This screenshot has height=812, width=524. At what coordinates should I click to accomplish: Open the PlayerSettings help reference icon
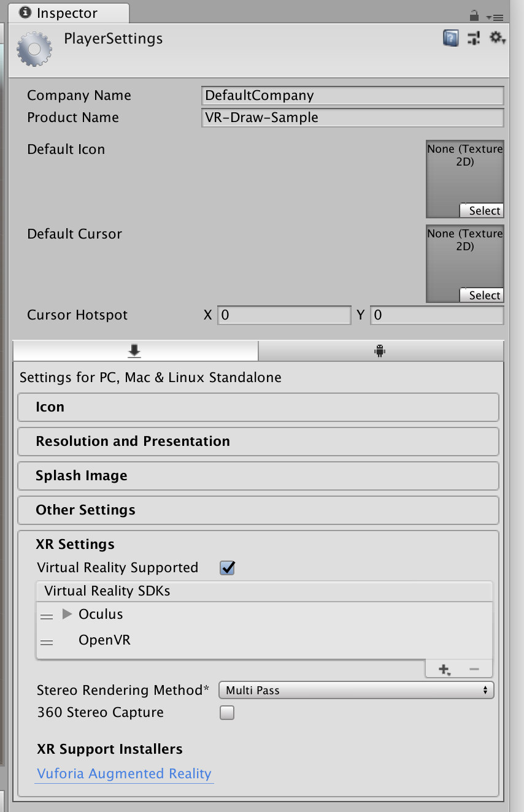point(451,39)
